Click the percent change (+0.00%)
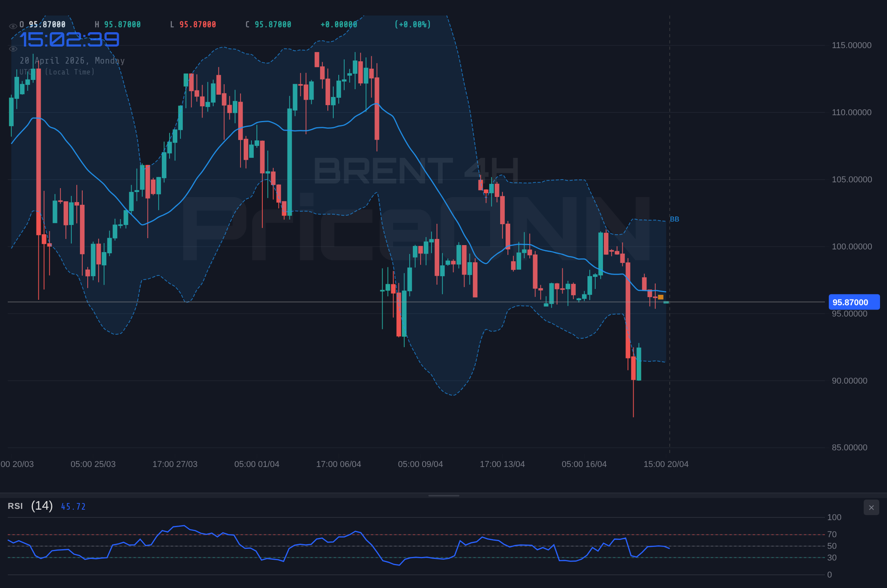887x588 pixels. point(412,24)
